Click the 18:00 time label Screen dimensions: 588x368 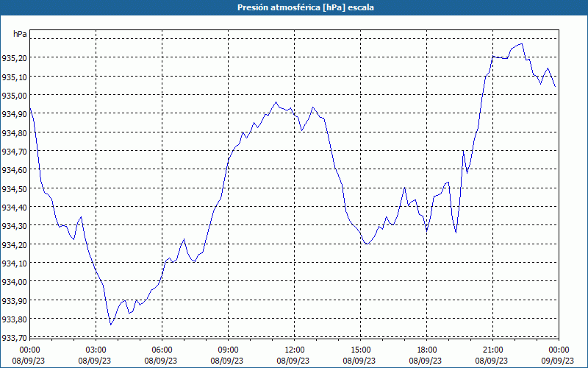pyautogui.click(x=427, y=350)
